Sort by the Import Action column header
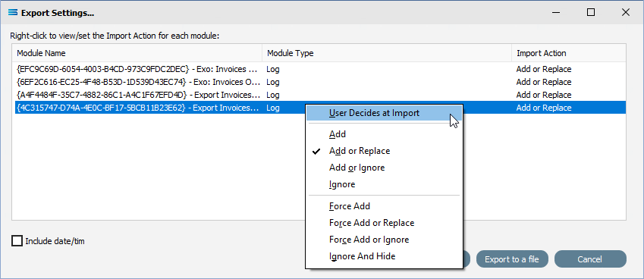The image size is (644, 279). (x=569, y=53)
